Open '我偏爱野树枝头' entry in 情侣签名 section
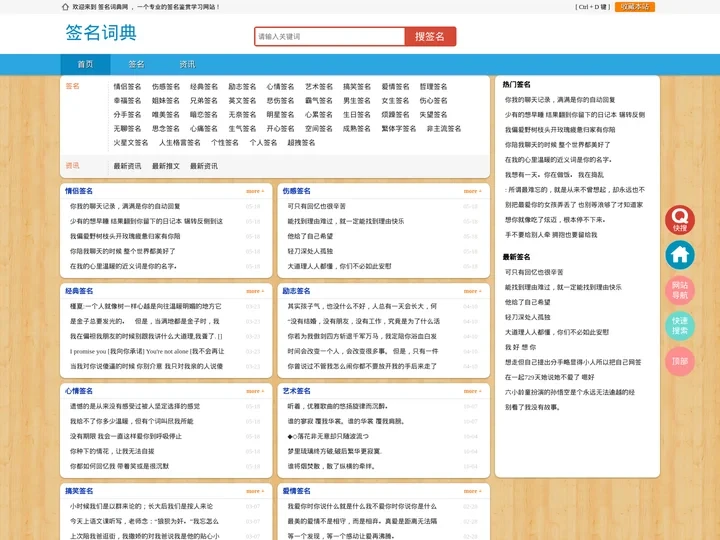 click(125, 236)
